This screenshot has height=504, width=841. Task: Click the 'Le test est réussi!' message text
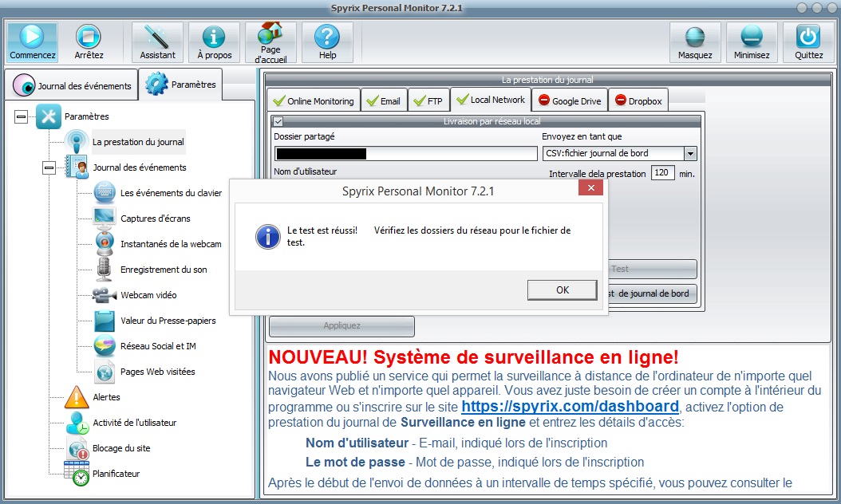click(x=322, y=230)
